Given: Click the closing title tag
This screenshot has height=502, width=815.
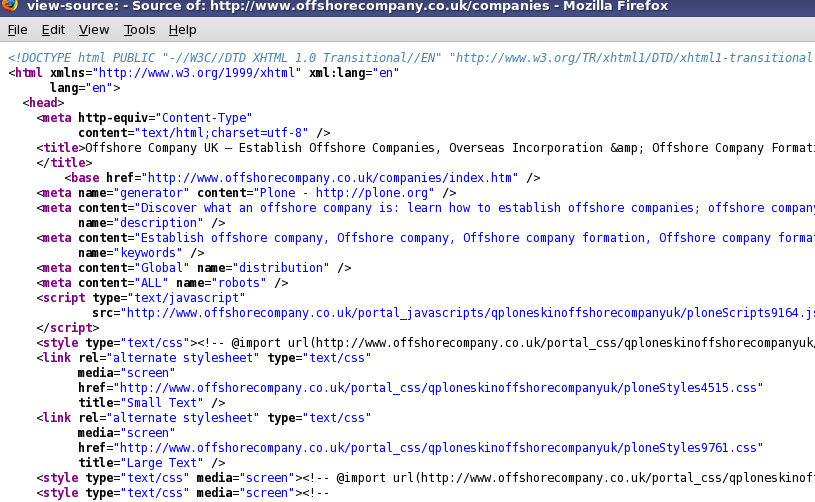Looking at the screenshot, I should 64,163.
